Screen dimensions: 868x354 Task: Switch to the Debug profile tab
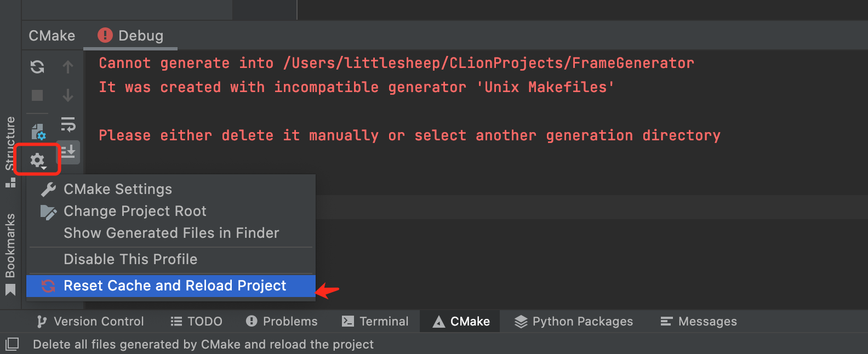point(140,35)
